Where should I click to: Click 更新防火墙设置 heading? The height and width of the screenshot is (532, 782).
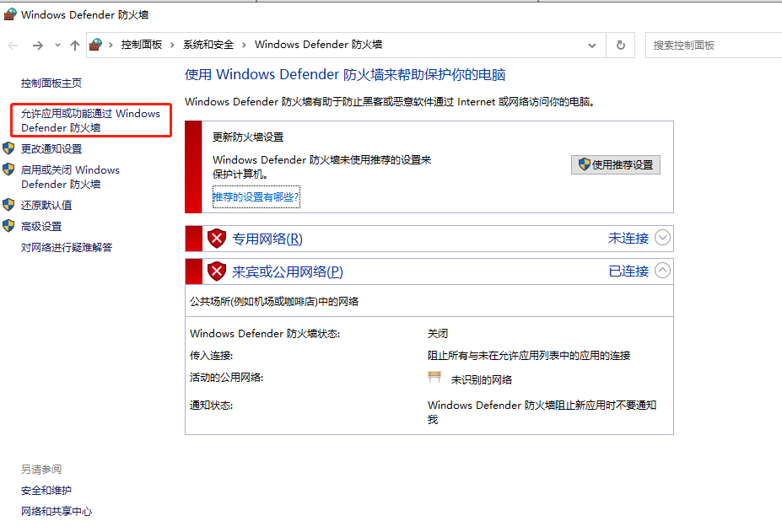[248, 137]
